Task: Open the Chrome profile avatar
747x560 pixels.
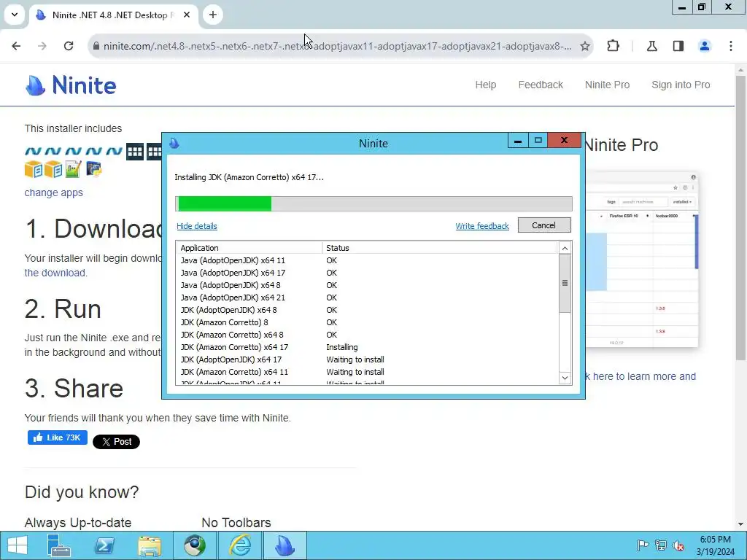Action: 705,46
